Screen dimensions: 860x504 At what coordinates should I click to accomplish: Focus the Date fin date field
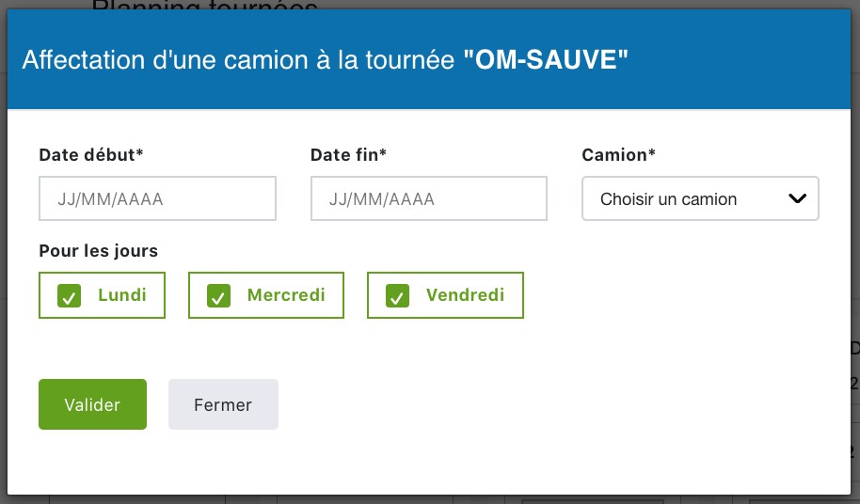428,199
